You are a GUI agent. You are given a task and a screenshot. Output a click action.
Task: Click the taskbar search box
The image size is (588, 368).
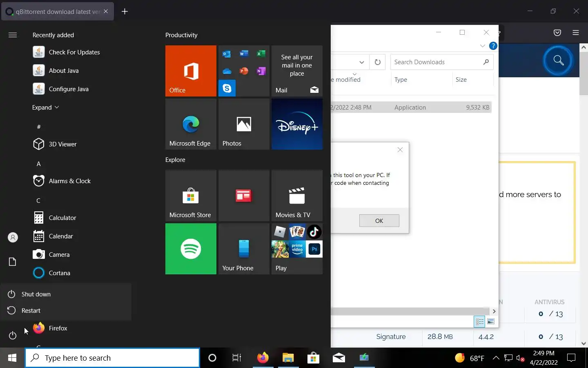tap(112, 358)
